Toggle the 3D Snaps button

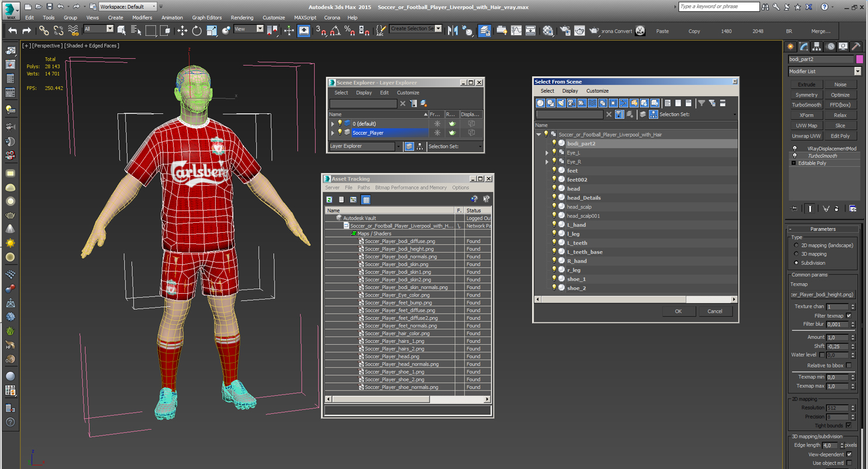coord(321,30)
